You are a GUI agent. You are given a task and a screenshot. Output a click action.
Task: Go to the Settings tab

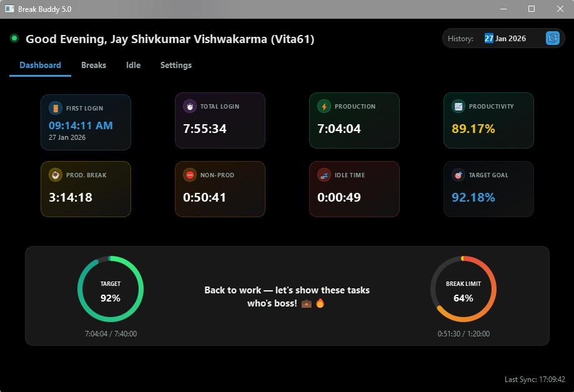coord(176,65)
